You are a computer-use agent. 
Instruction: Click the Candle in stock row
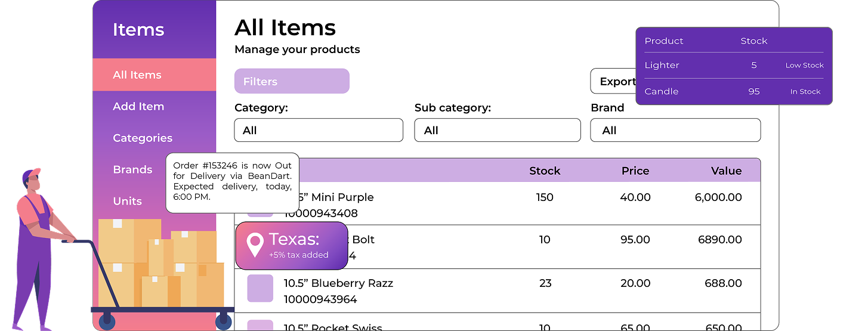click(x=733, y=92)
